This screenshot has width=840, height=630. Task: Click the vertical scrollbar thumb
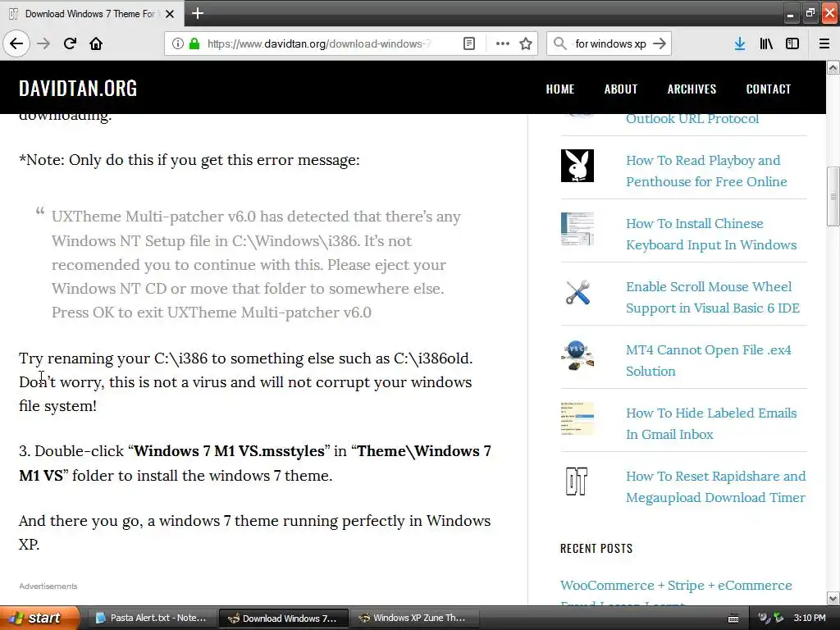833,197
